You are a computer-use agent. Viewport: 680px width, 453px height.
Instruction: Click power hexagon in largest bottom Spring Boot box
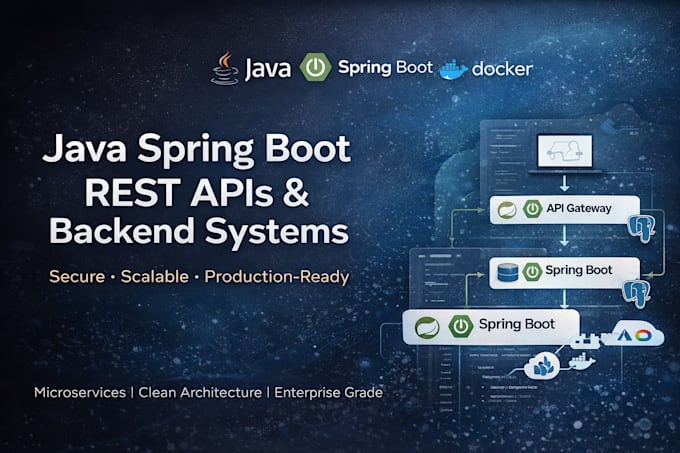461,326
